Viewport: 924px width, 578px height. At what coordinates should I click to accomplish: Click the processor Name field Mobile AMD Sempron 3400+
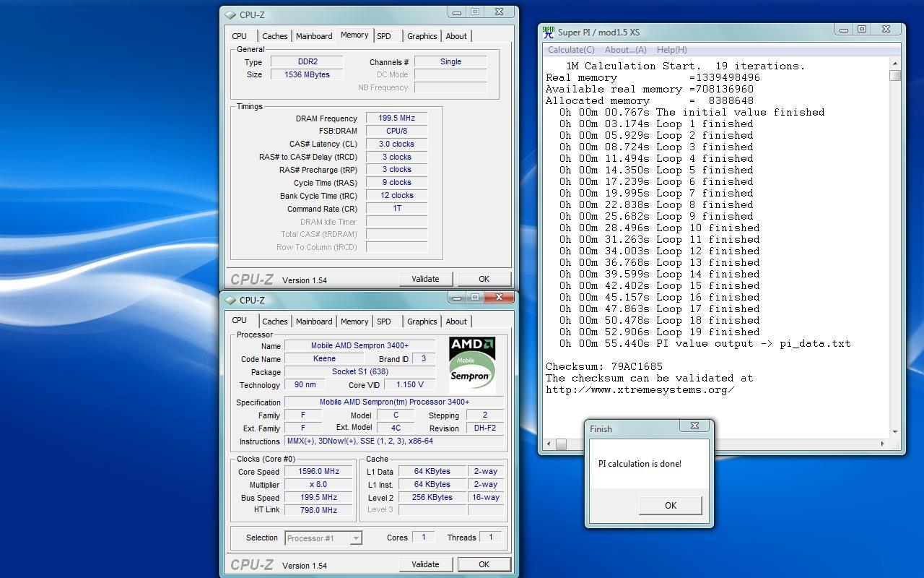tap(359, 345)
